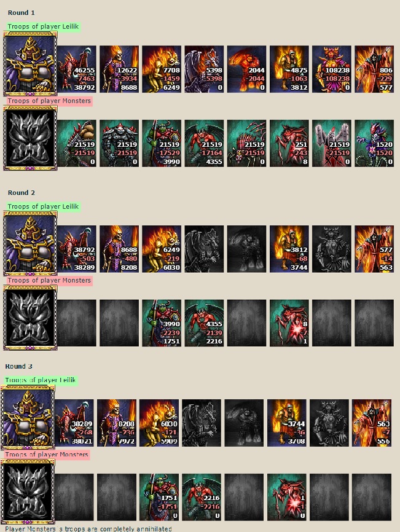Select the Round 2 heading
The width and height of the screenshot is (400, 532).
point(22,192)
